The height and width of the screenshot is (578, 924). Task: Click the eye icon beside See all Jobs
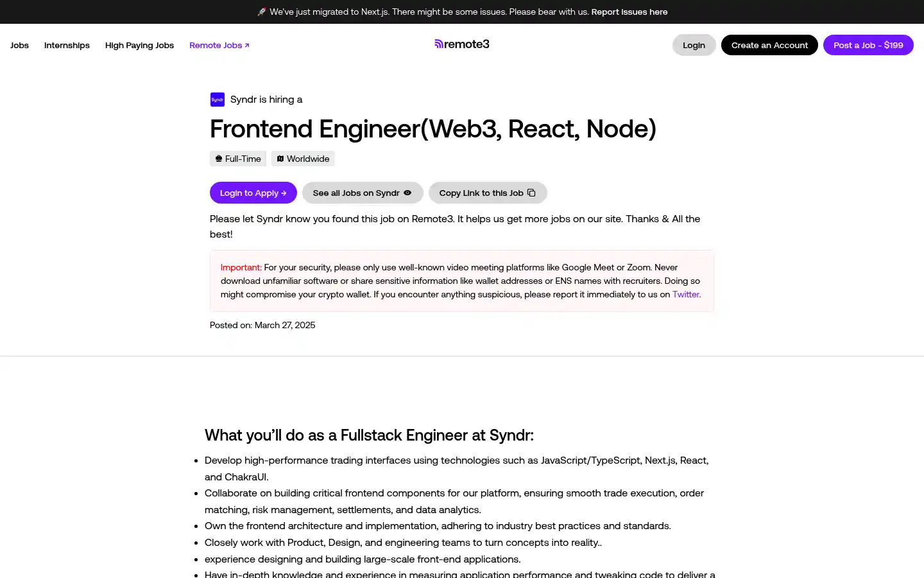coord(407,193)
